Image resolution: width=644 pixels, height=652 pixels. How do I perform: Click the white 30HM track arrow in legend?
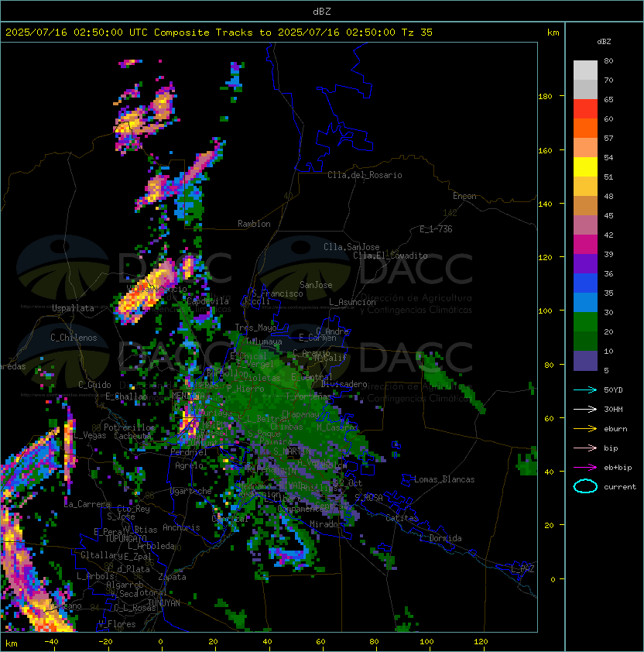[585, 410]
